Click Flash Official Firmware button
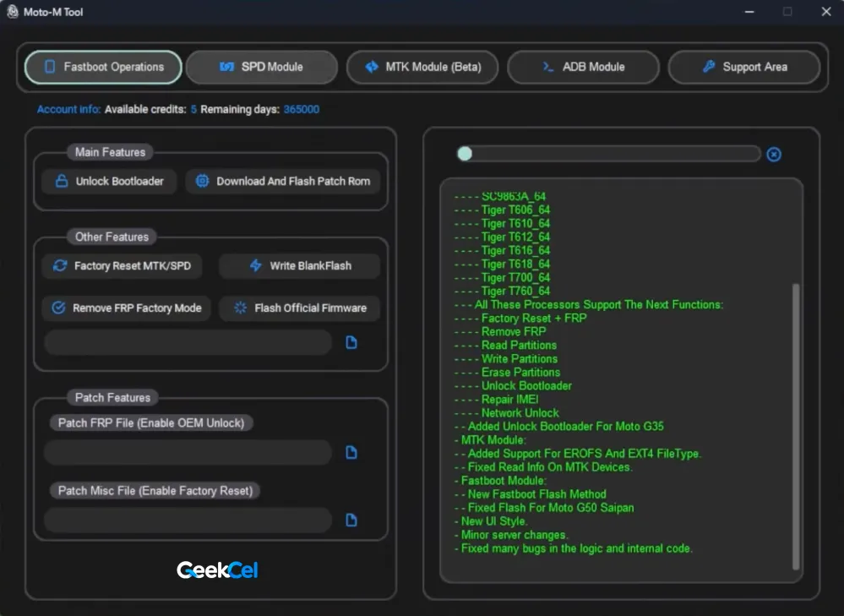The height and width of the screenshot is (616, 844). tap(300, 308)
